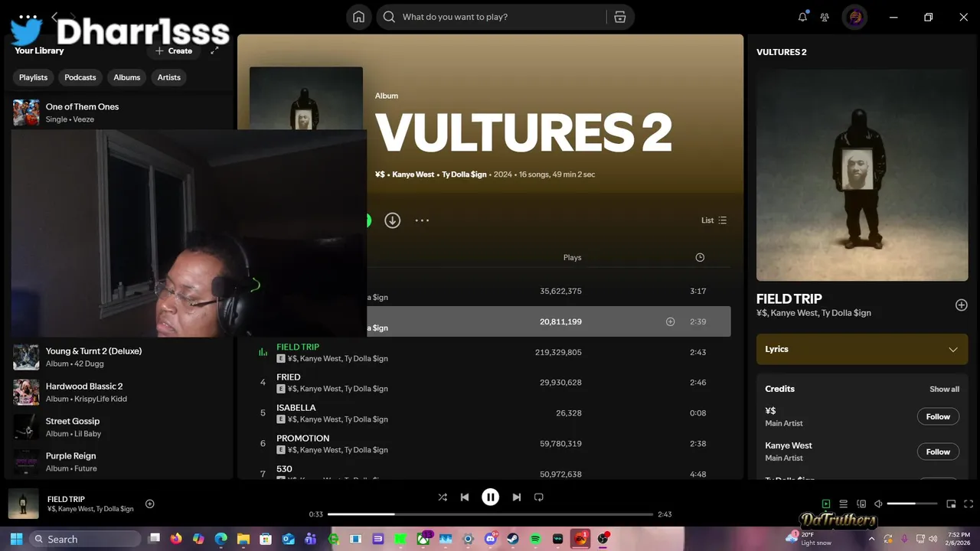Expand the Lyrics section
Image resolution: width=980 pixels, height=551 pixels.
(x=862, y=349)
